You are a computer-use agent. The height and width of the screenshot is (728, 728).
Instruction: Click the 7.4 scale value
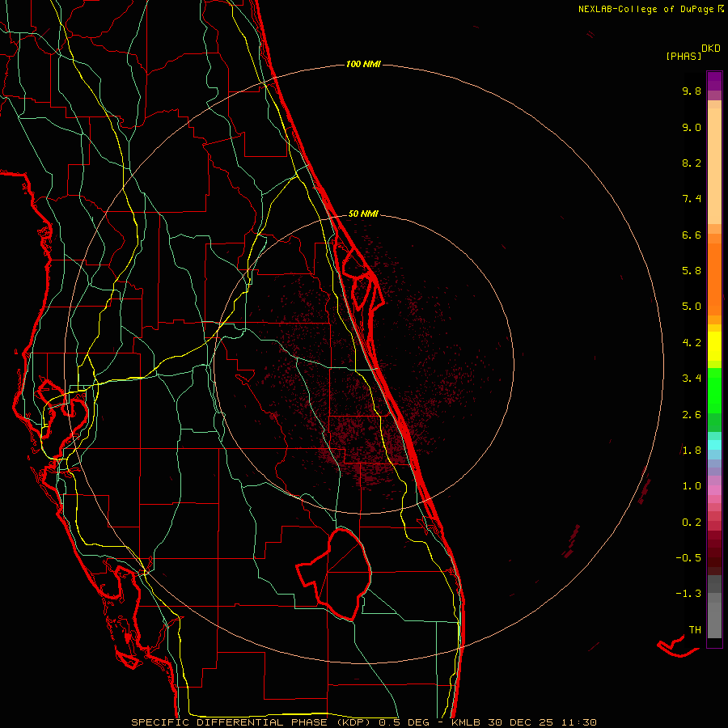pos(692,199)
